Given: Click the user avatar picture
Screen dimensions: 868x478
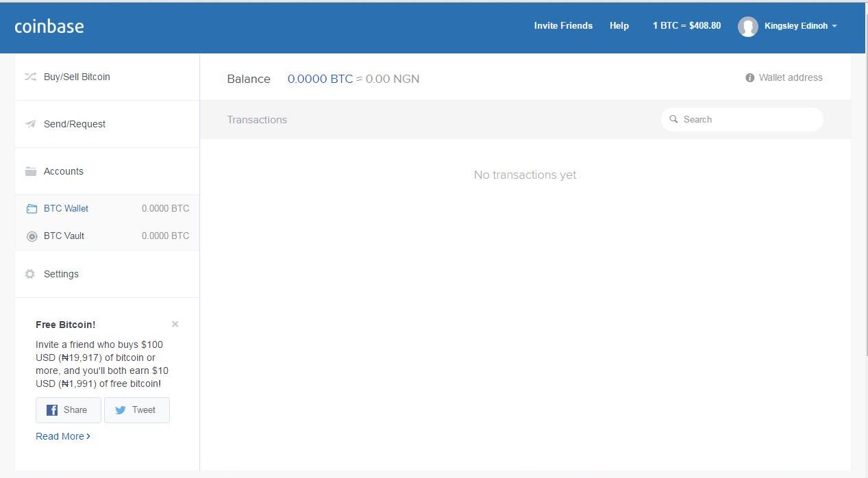Looking at the screenshot, I should click(747, 27).
